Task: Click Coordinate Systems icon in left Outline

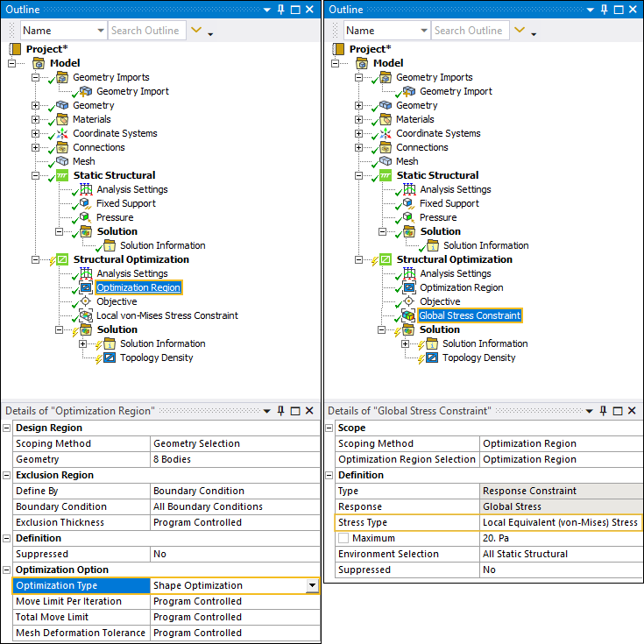Action: (x=62, y=133)
